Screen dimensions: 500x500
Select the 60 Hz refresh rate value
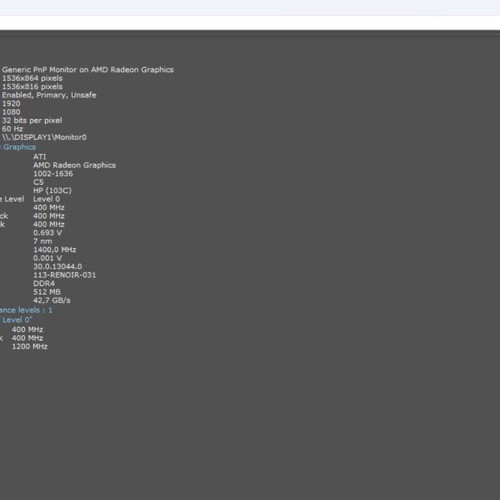pos(12,129)
